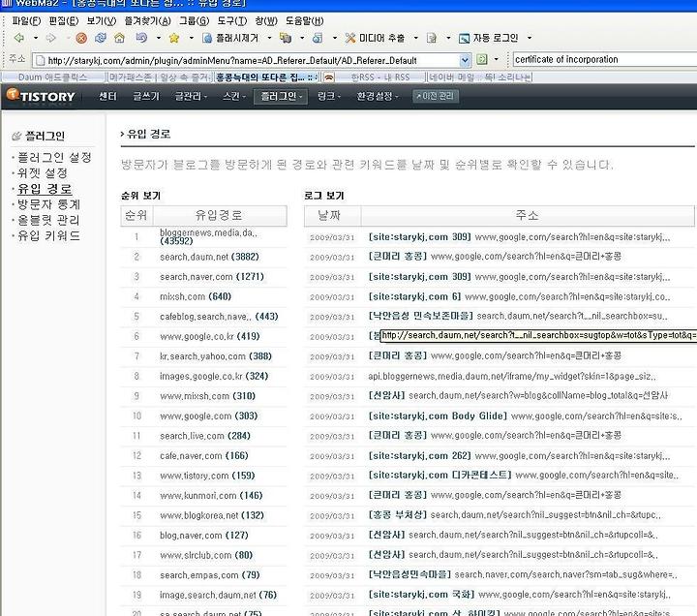
Task: Open 유입 키워드 in the sidebar
Action: (49, 235)
